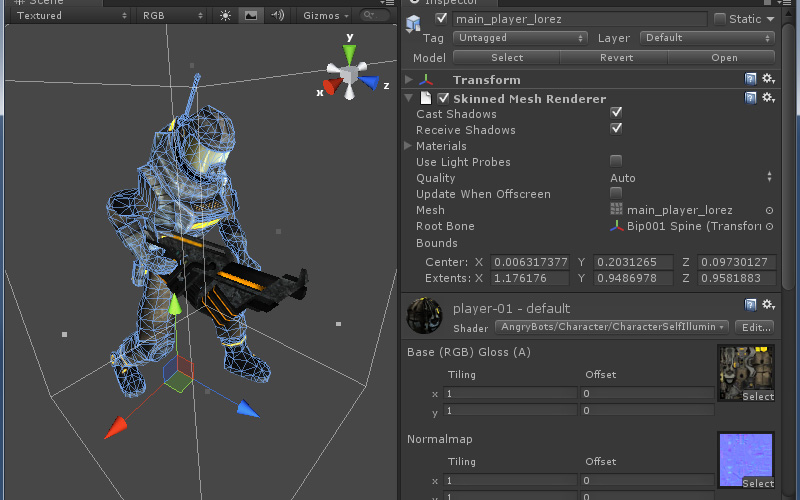
Task: Open the Tag dropdown showing Untagged
Action: 520,38
